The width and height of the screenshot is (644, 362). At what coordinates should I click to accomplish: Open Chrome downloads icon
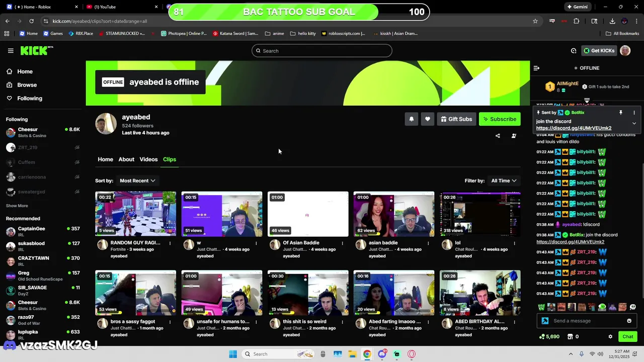click(612, 21)
